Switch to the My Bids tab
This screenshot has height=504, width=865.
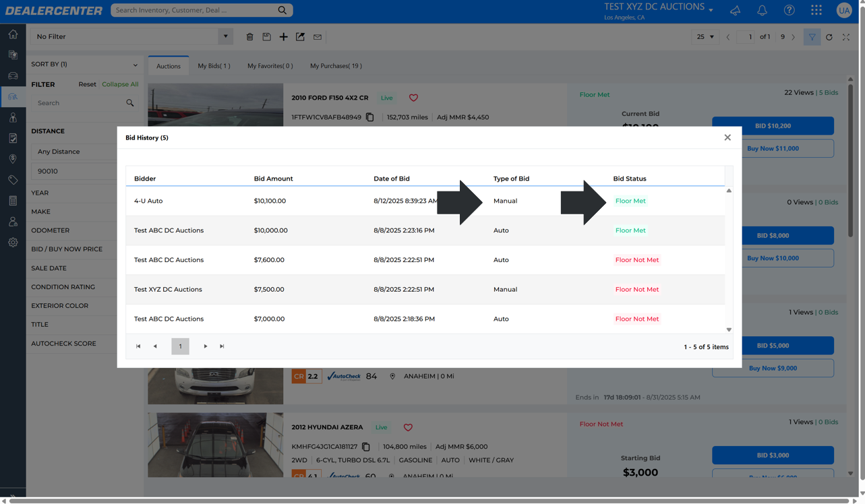pyautogui.click(x=214, y=66)
